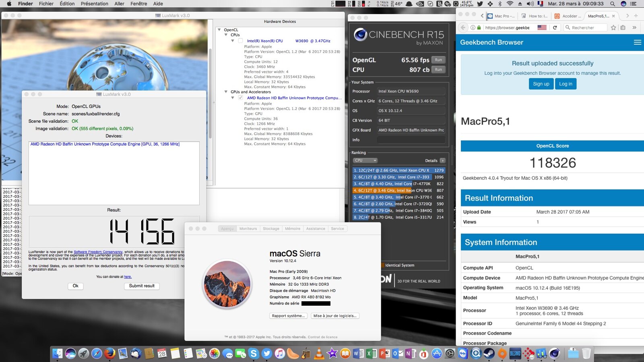Open Cinebench ranking CPU dropdown
Image resolution: width=644 pixels, height=362 pixels.
365,160
